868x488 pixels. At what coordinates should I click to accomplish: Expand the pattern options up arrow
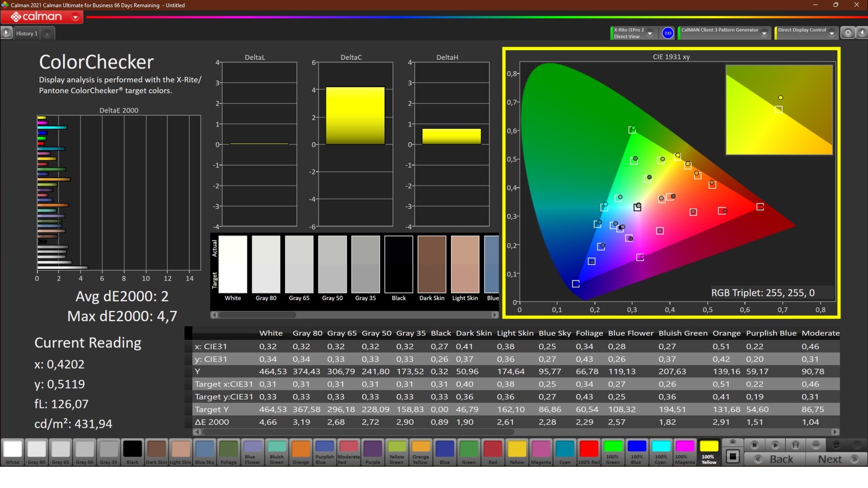733,442
